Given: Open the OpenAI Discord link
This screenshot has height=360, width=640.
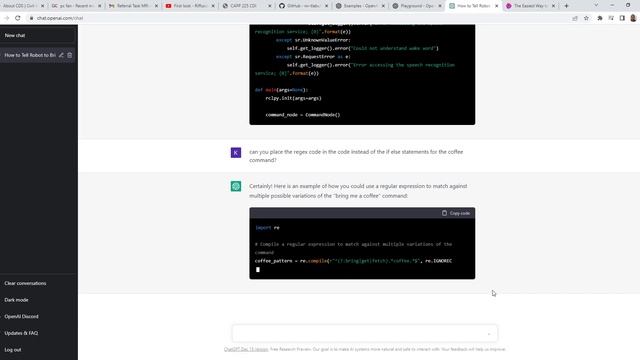Looking at the screenshot, I should click(x=21, y=317).
